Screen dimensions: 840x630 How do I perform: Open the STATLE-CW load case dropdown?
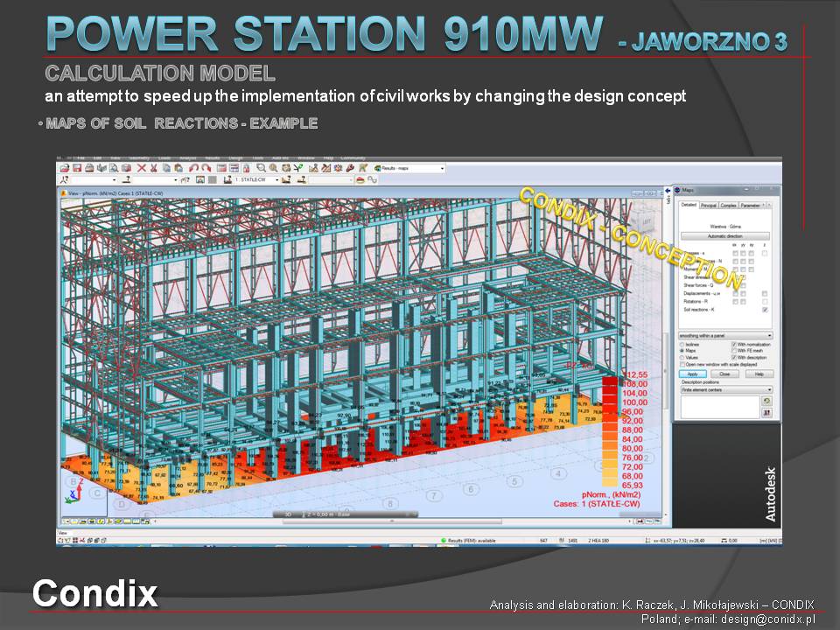tap(276, 180)
